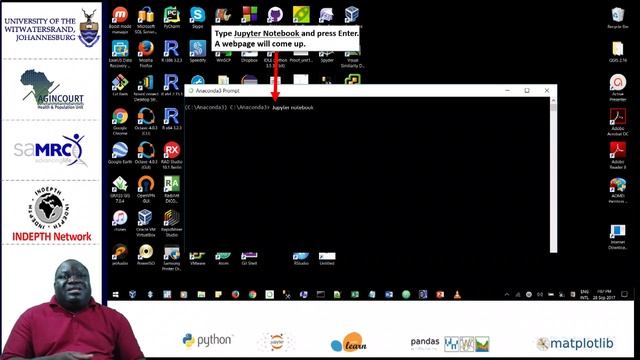Open the R i386 desktop shortcut
640x360 pixels.
[x=171, y=52]
